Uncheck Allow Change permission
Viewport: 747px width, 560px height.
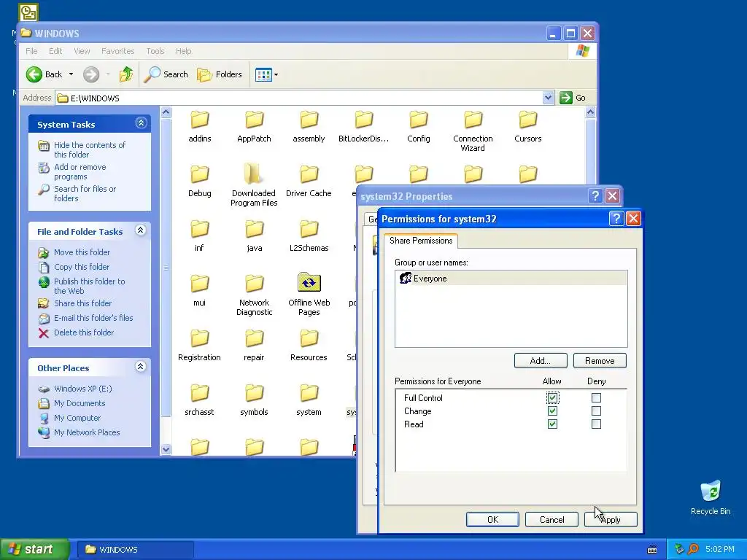(552, 411)
